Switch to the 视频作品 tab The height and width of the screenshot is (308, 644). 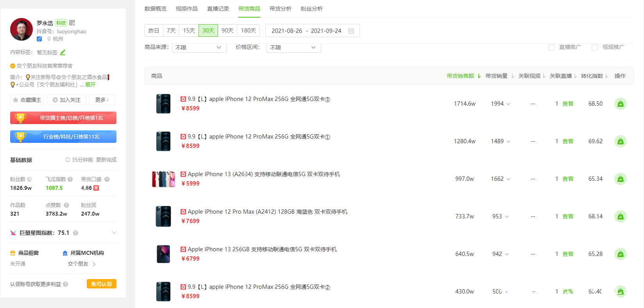tap(187, 9)
